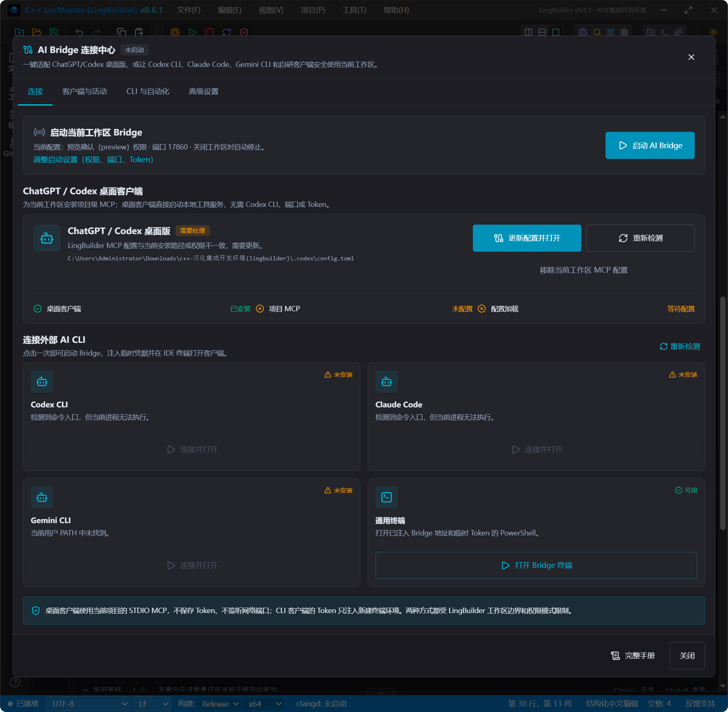728x712 pixels.
Task: Click the 启动 AI Bridge button
Action: pyautogui.click(x=650, y=145)
